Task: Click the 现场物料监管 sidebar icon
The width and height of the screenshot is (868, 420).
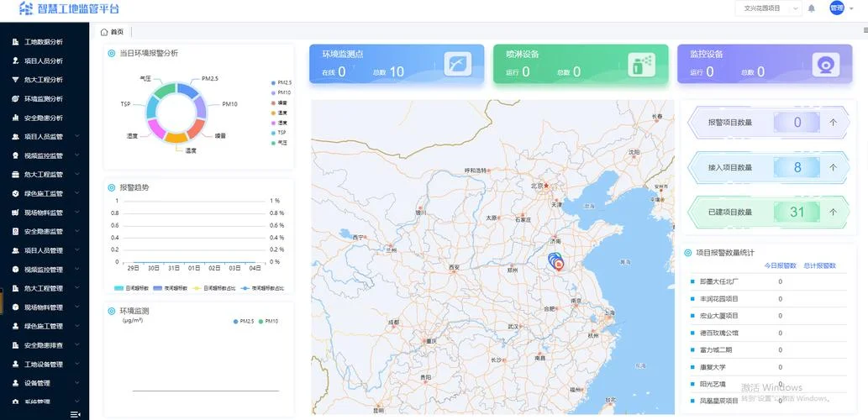Action: tap(15, 213)
